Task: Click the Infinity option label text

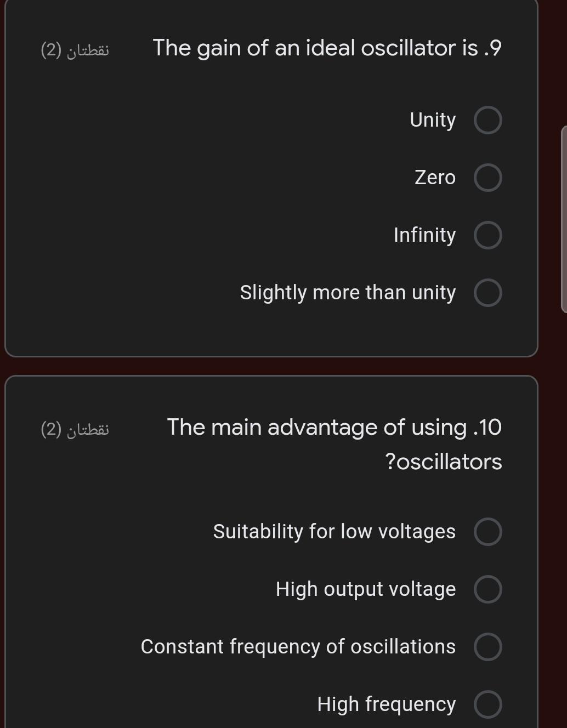Action: click(424, 235)
